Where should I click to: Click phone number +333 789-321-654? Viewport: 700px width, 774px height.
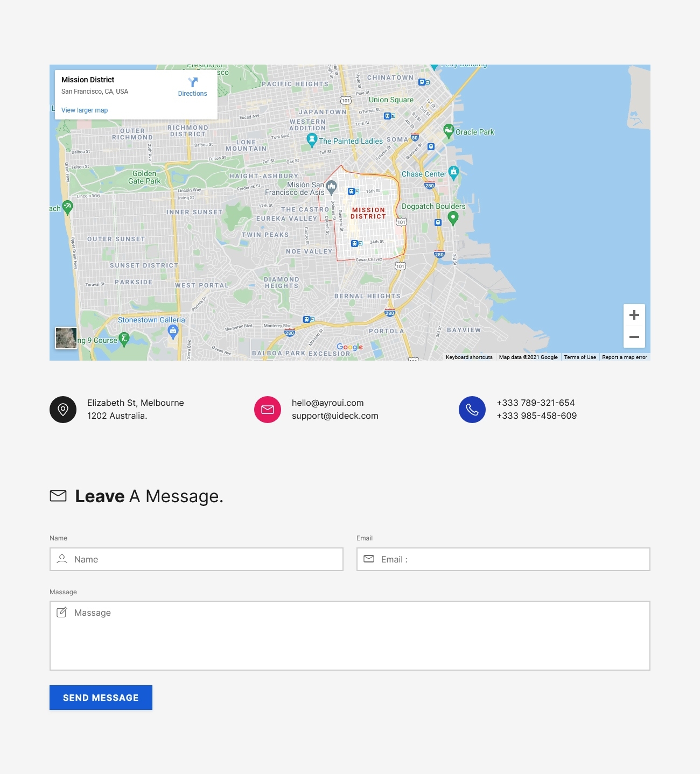coord(536,403)
